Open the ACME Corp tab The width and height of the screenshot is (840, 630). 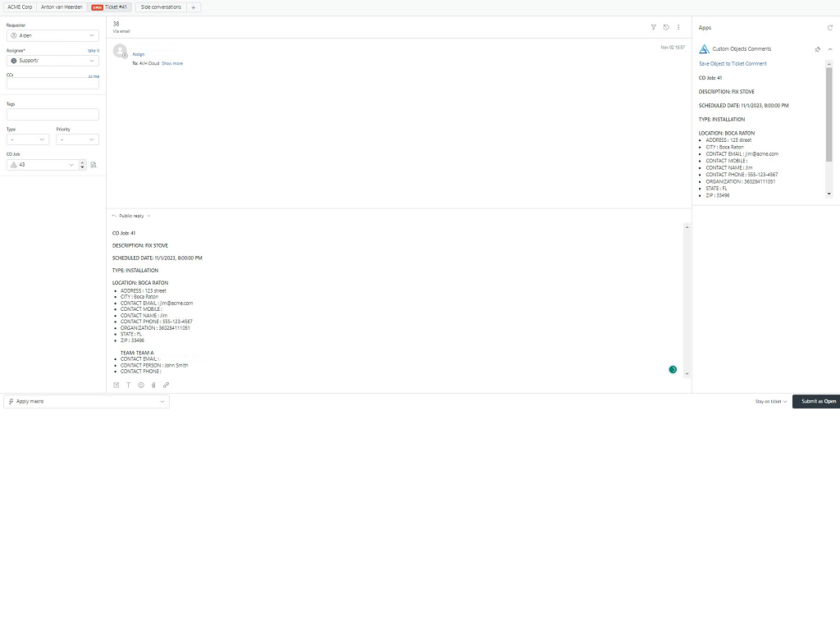click(20, 7)
